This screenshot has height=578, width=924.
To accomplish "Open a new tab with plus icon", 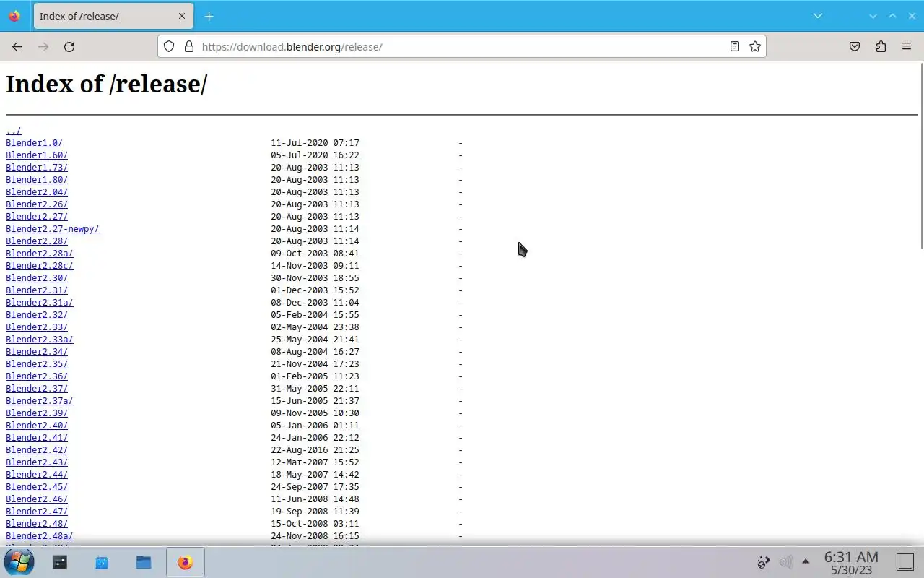I will pyautogui.click(x=209, y=16).
